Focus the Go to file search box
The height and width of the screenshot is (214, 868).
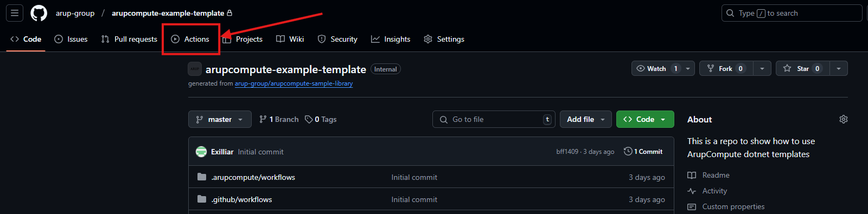(x=494, y=119)
